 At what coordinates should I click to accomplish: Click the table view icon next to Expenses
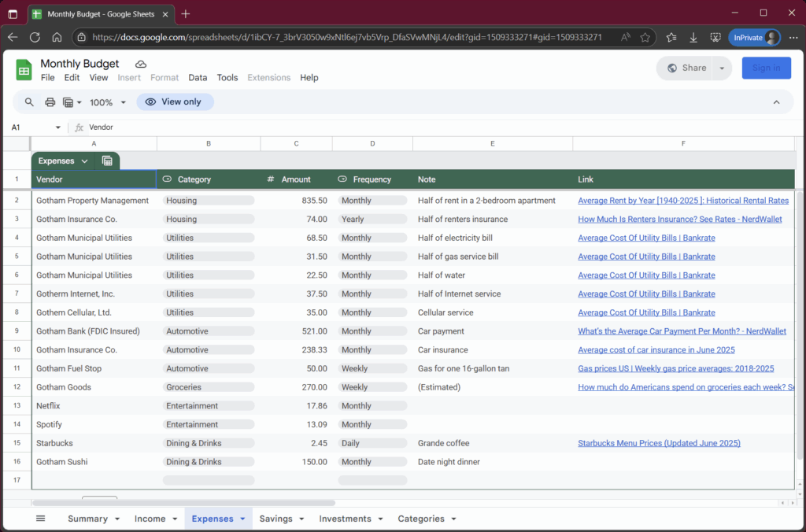[x=107, y=161]
